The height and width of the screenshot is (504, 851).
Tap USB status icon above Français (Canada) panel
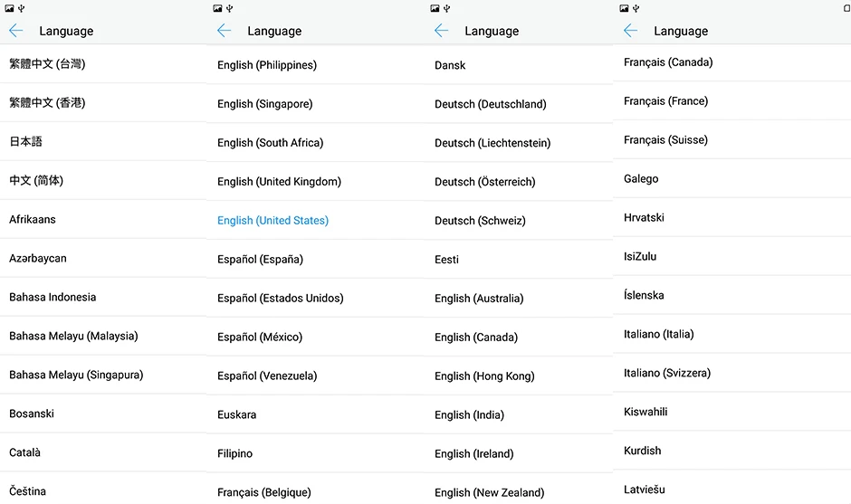[x=636, y=8]
